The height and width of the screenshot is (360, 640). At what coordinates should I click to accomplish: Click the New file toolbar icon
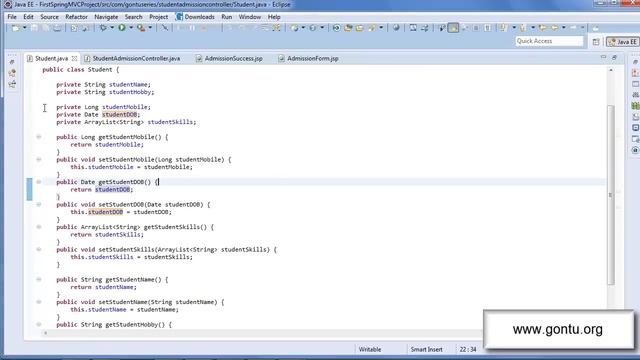coord(16,28)
